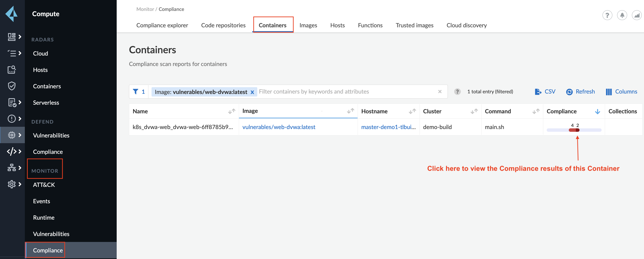Toggle Compliance column sort arrow
644x259 pixels.
597,112
